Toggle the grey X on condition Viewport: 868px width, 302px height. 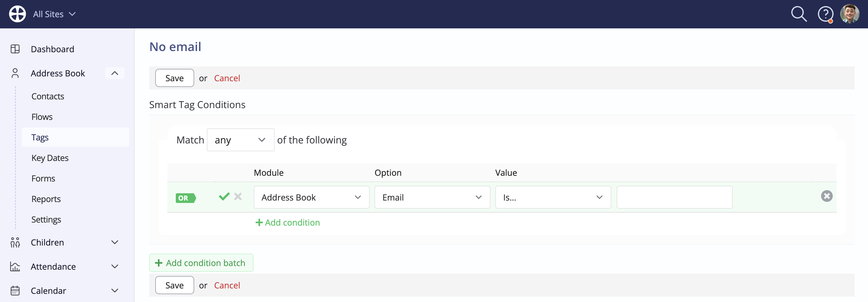(238, 196)
